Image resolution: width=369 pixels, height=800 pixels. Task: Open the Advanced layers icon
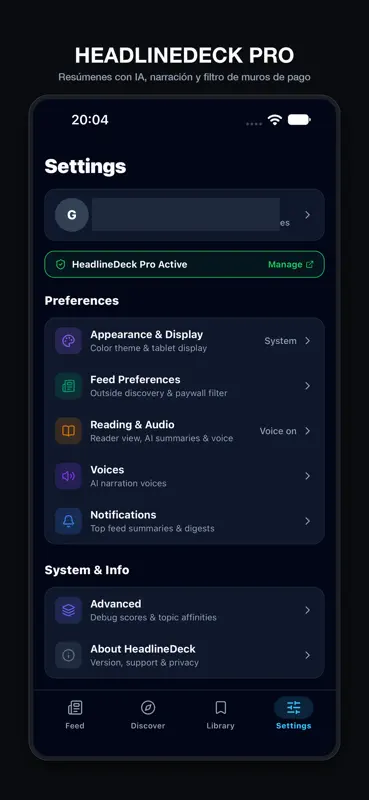point(68,610)
